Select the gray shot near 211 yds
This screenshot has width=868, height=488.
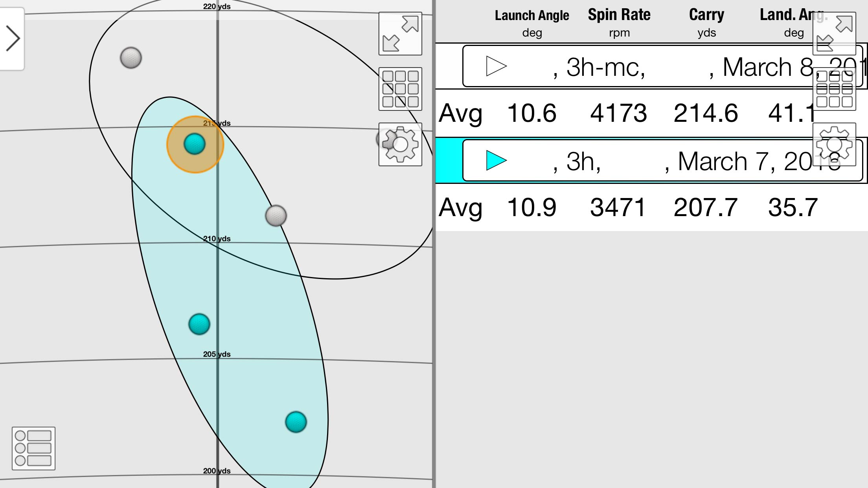276,215
